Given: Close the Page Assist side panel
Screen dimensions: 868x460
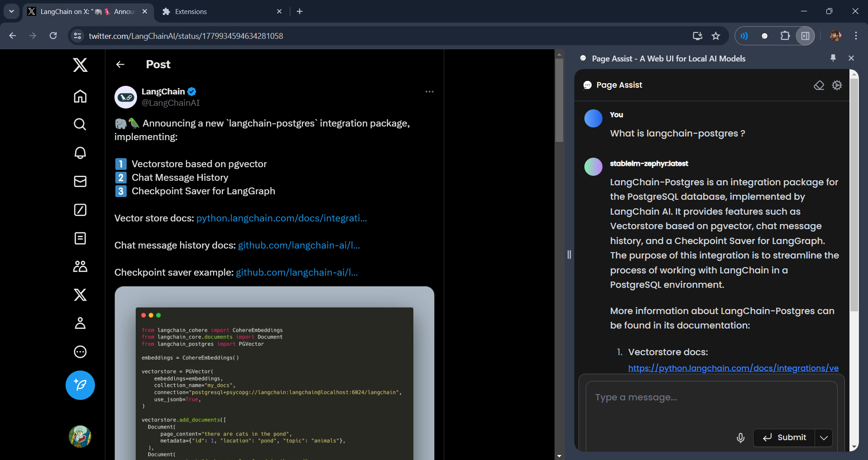Looking at the screenshot, I should [851, 58].
